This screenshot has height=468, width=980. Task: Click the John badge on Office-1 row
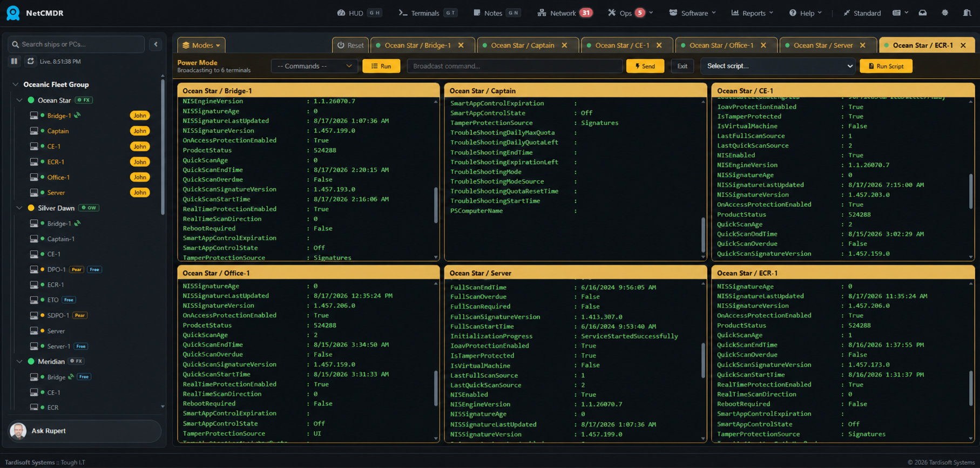(x=140, y=177)
